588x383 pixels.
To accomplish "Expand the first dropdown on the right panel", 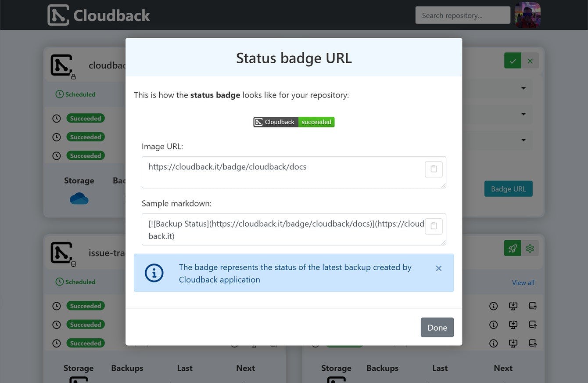I will point(523,88).
